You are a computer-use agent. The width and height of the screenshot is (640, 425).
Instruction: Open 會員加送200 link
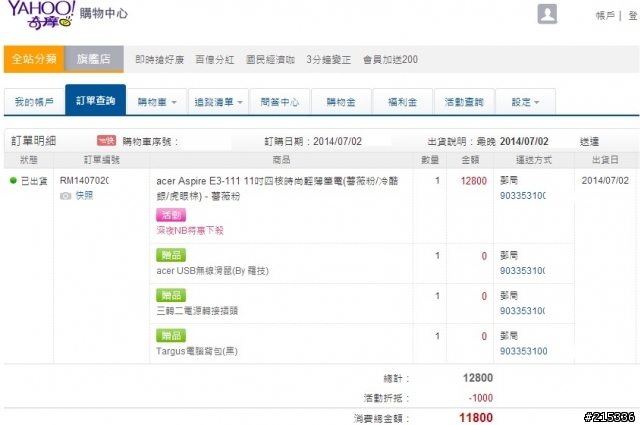(x=390, y=60)
